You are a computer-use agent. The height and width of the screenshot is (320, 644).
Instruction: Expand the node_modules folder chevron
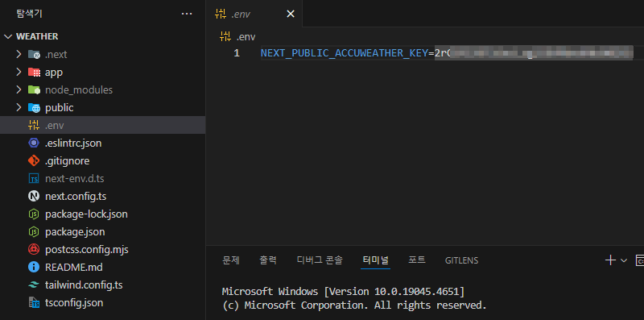click(19, 89)
